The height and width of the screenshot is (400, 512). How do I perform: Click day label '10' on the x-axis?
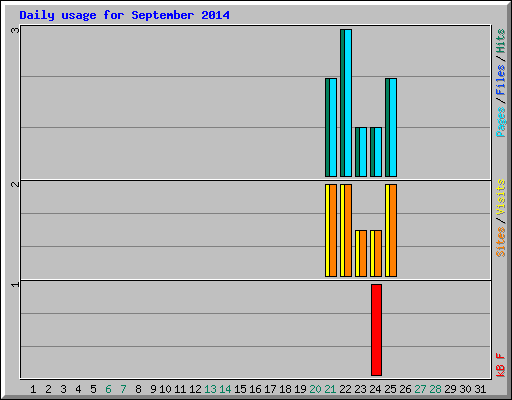click(x=165, y=389)
